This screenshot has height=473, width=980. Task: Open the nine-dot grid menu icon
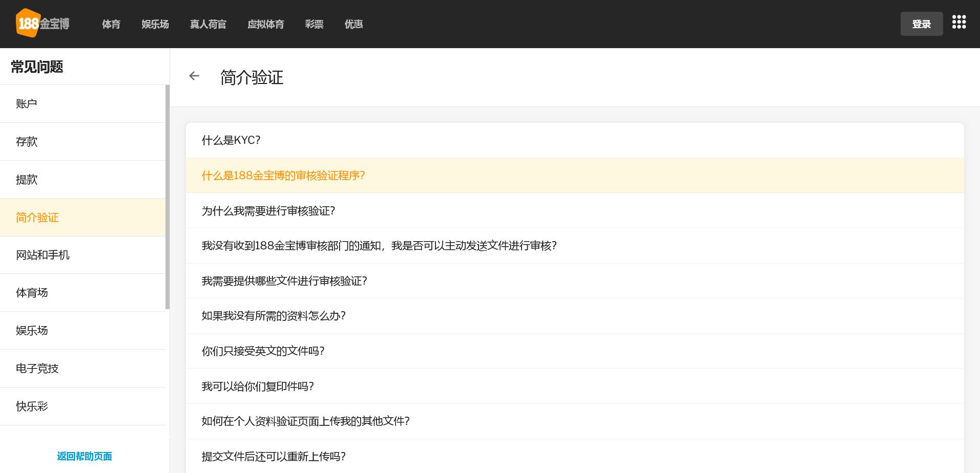click(x=959, y=22)
